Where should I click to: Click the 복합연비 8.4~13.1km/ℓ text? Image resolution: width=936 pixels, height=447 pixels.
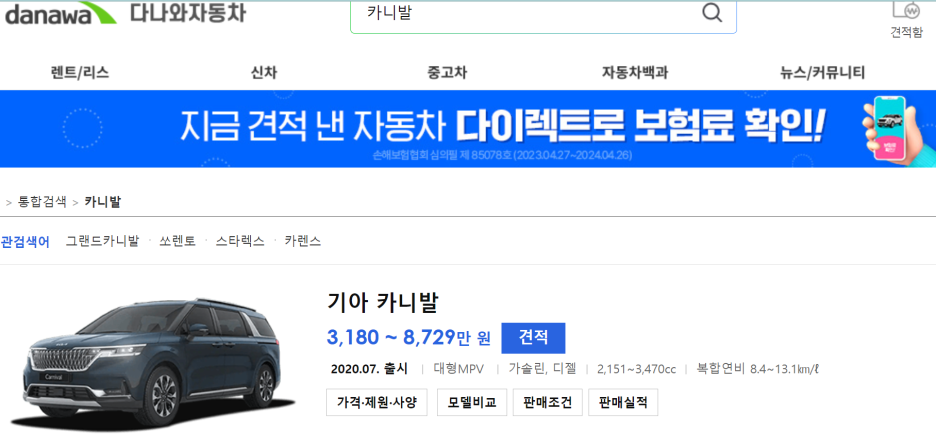click(x=758, y=369)
